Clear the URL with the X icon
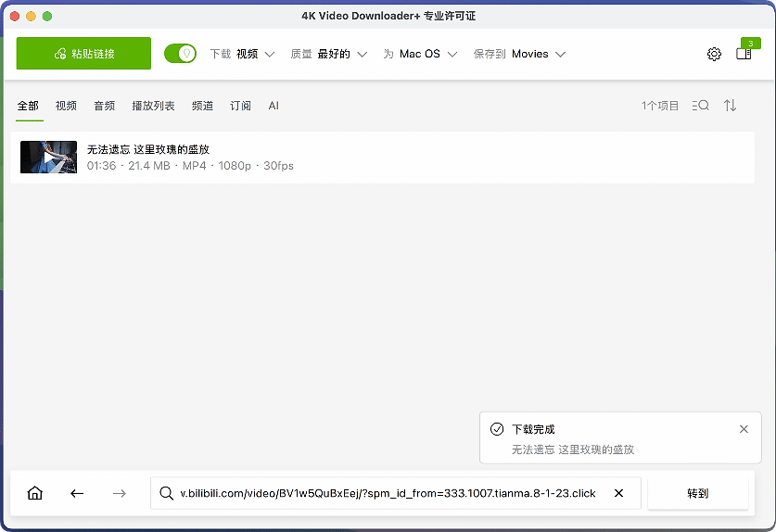The image size is (776, 532). pyautogui.click(x=618, y=493)
